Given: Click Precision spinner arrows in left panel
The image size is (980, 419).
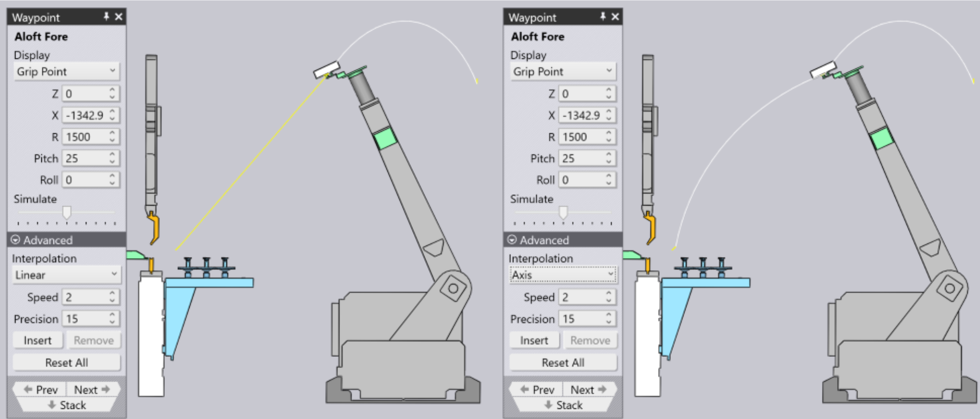Looking at the screenshot, I should (112, 319).
